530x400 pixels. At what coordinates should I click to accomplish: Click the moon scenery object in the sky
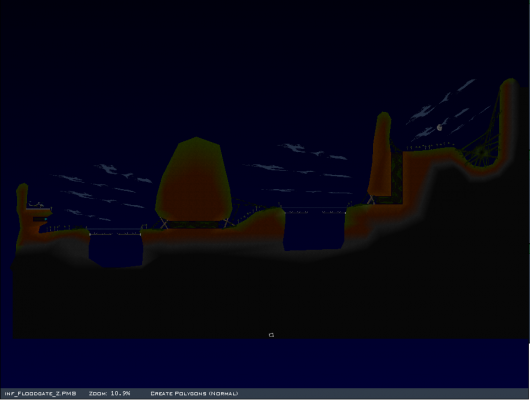[x=439, y=127]
